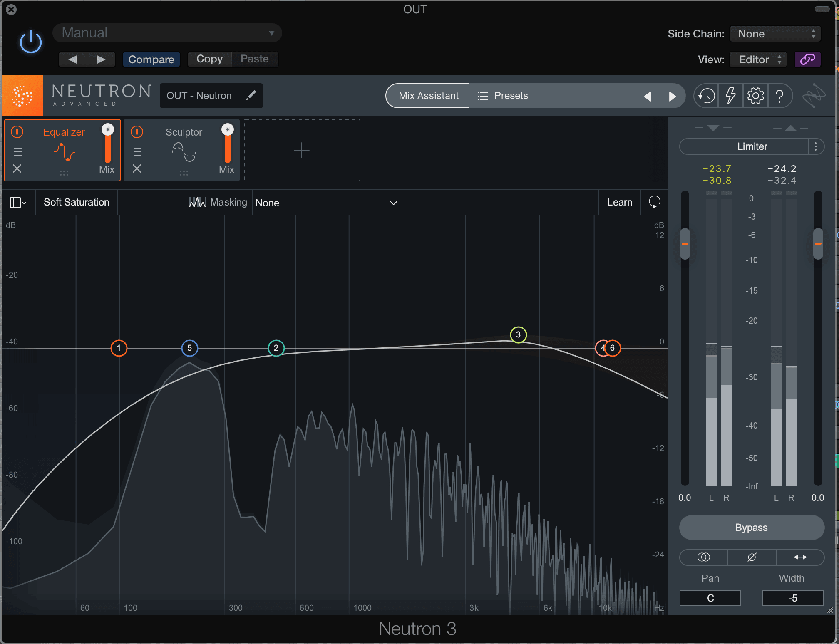Click the Learn button
The height and width of the screenshot is (644, 839).
click(619, 202)
